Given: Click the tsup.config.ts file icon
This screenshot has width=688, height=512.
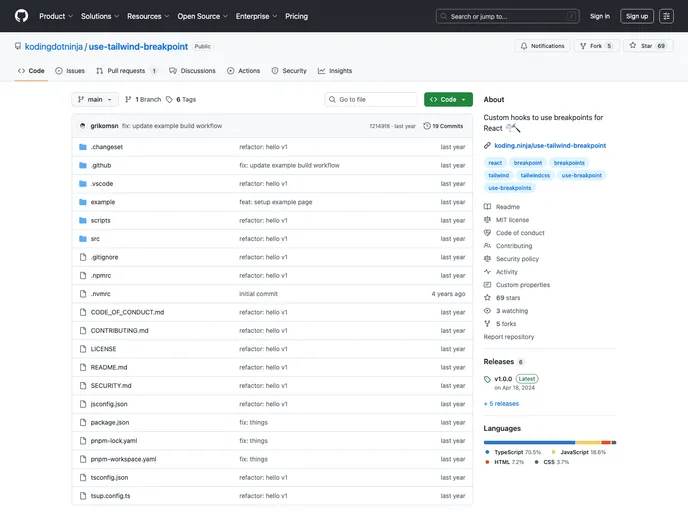Looking at the screenshot, I should point(83,496).
